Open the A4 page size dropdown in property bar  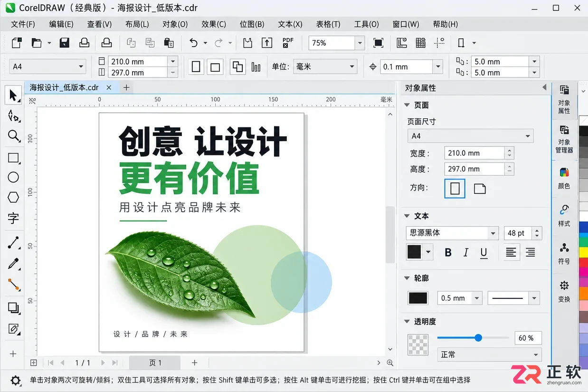[47, 67]
